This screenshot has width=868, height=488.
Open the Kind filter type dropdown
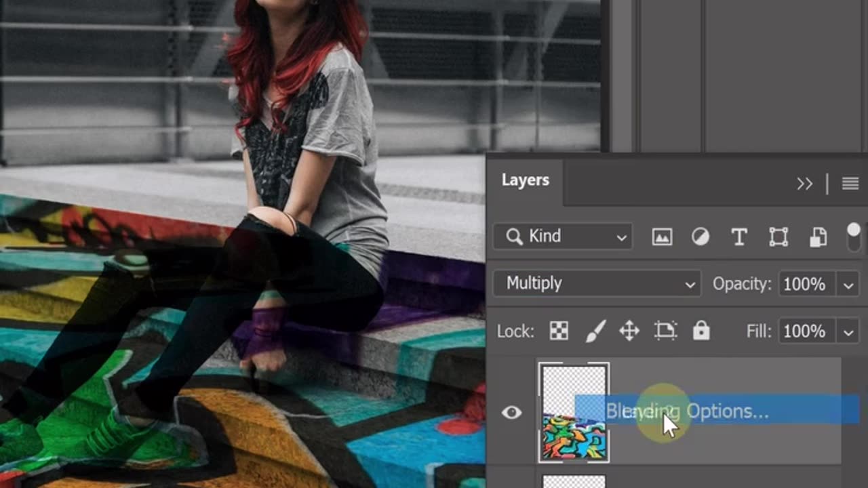(x=563, y=237)
